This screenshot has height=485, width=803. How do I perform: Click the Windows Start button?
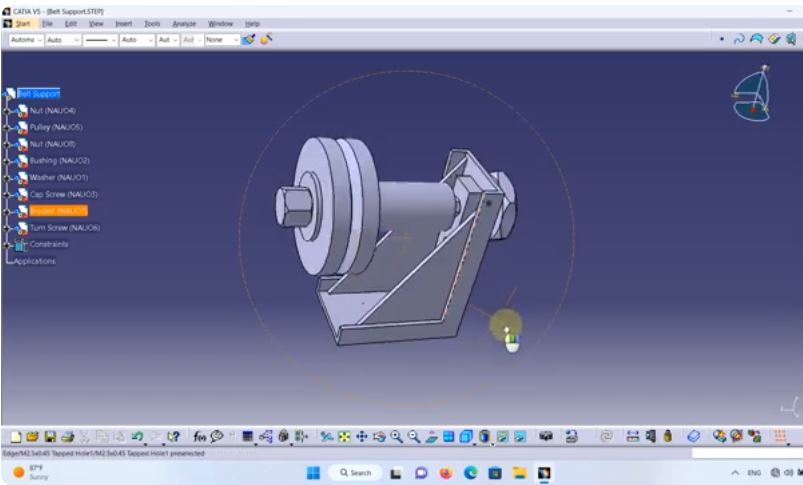pyautogui.click(x=313, y=473)
